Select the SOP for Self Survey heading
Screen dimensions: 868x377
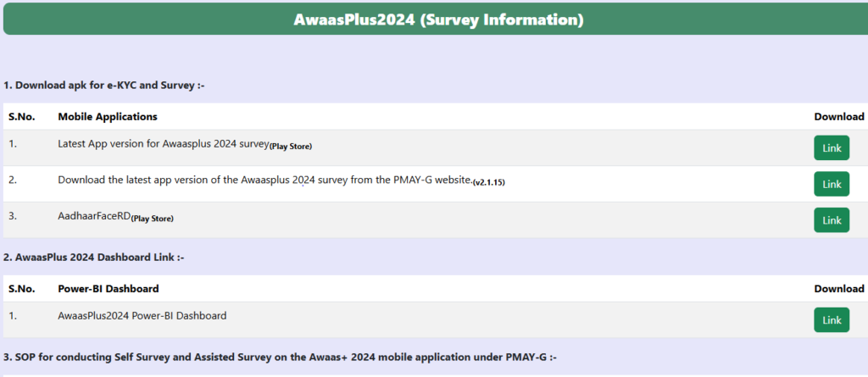pyautogui.click(x=281, y=358)
